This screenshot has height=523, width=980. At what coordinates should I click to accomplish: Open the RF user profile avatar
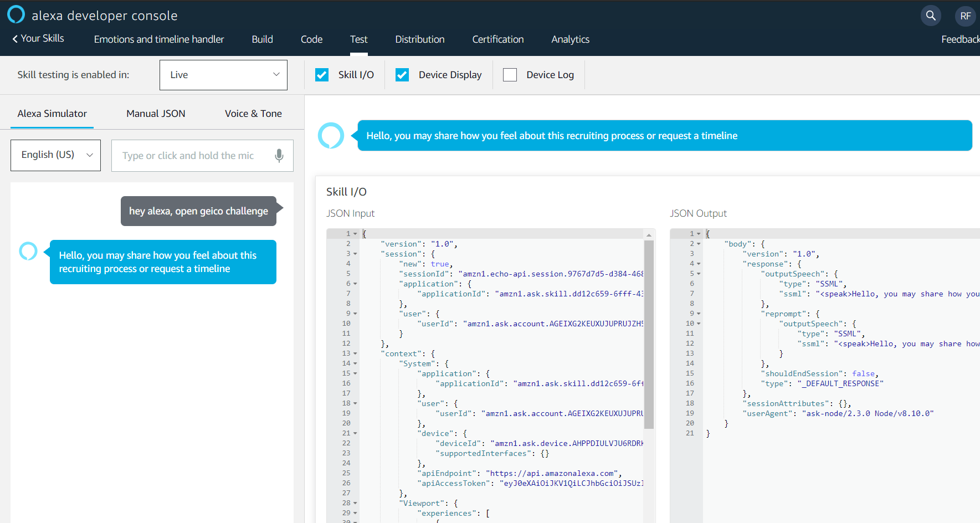[966, 16]
